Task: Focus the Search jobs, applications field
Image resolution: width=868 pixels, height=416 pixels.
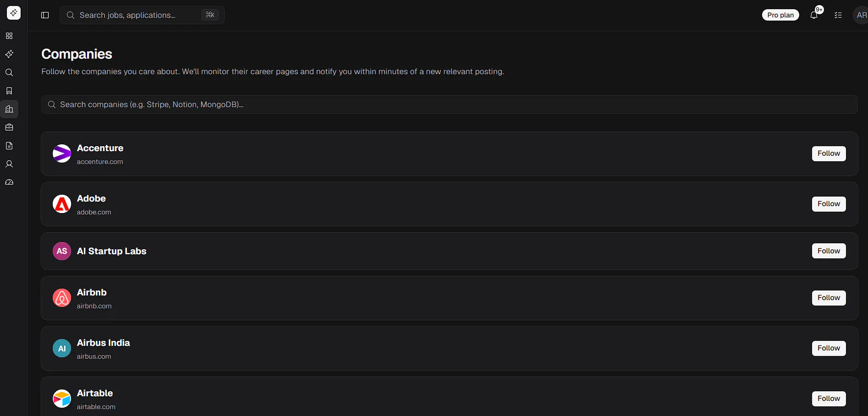Action: tap(142, 15)
